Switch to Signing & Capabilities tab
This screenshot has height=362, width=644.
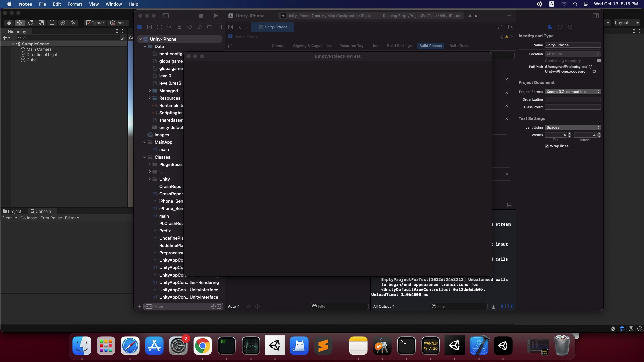[x=312, y=46]
